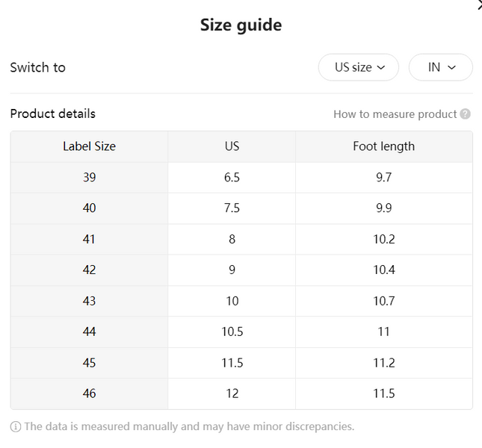Click foot length 10.2 cell

click(384, 239)
